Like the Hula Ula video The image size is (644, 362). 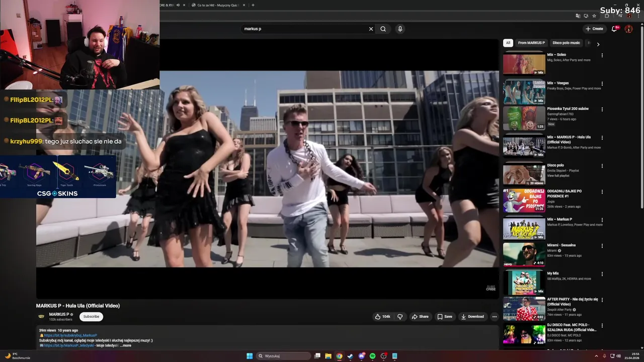[x=382, y=317]
